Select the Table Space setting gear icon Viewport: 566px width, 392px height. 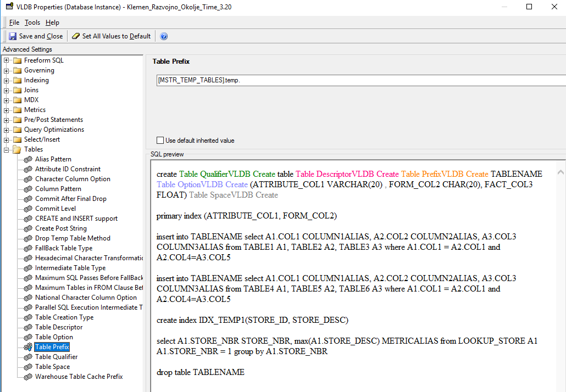(27, 366)
